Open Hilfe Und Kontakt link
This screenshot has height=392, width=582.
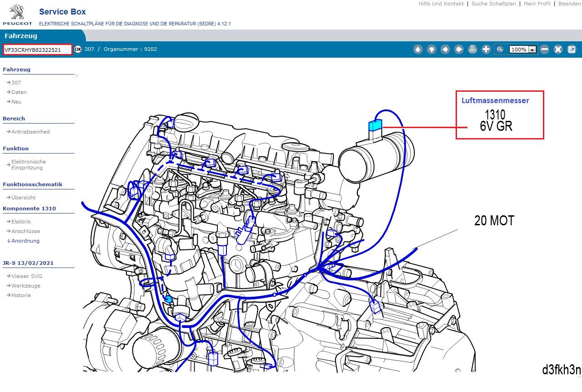[x=441, y=4]
